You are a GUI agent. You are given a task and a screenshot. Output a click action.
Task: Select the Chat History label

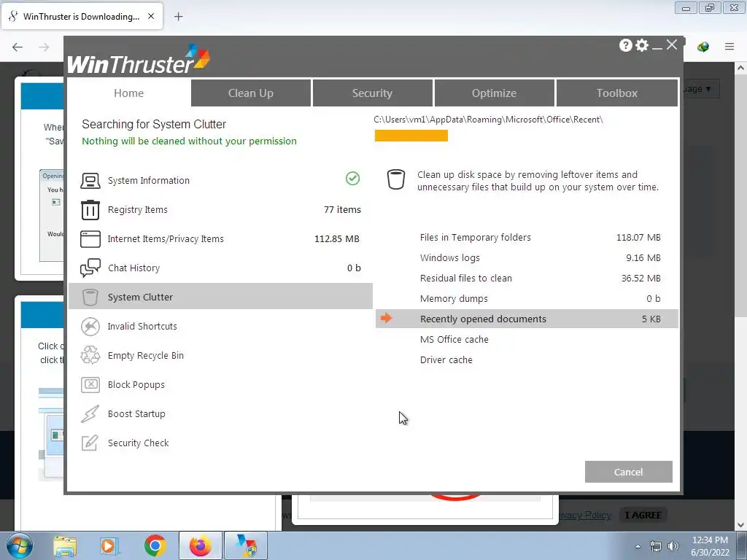click(x=134, y=268)
